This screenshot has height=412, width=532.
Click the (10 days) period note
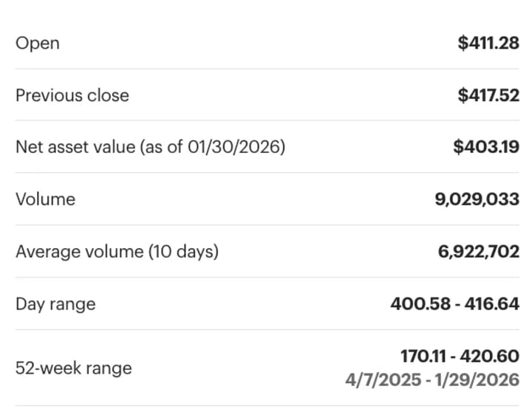[x=183, y=252]
